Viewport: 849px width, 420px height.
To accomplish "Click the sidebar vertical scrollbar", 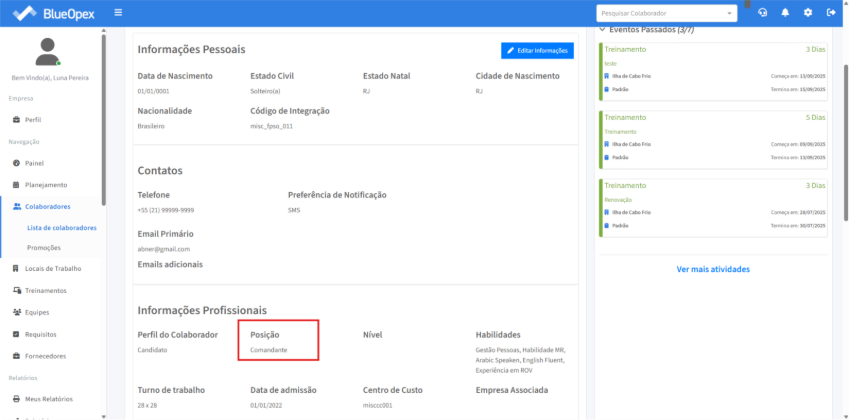I will (x=103, y=120).
